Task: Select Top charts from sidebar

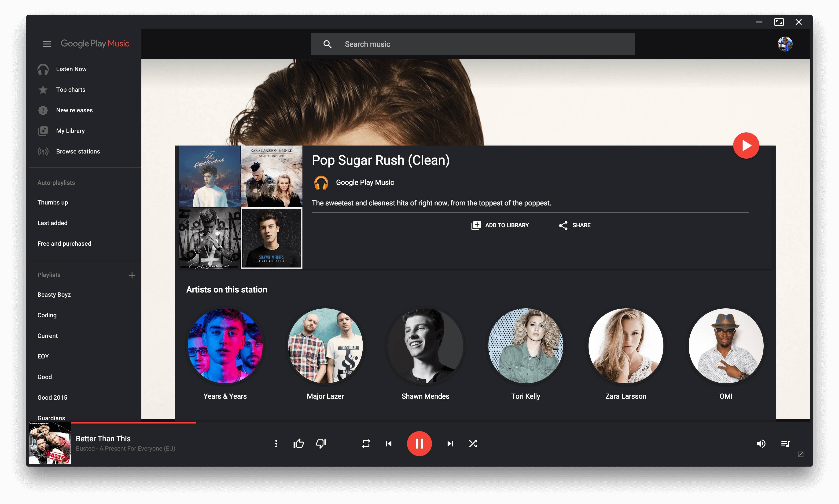Action: pyautogui.click(x=70, y=89)
